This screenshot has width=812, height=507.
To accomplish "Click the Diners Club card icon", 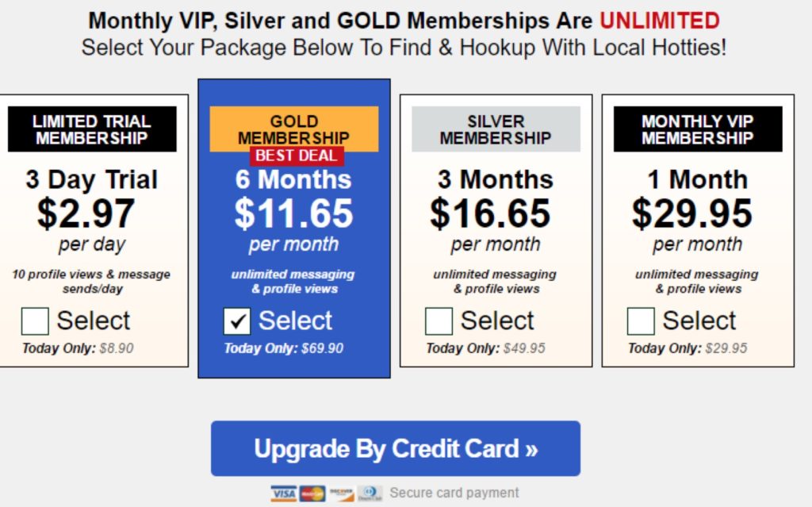I will pos(370,493).
